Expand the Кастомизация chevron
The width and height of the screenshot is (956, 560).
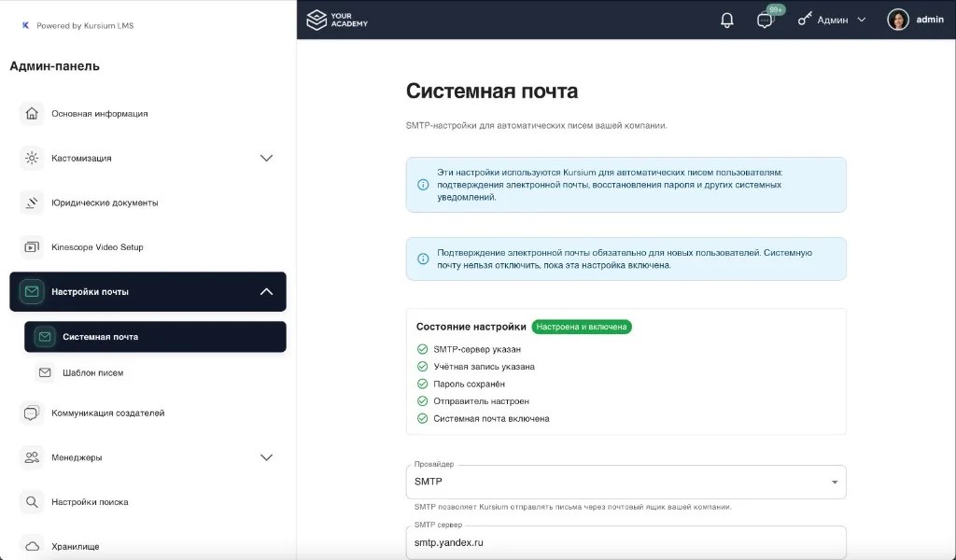pyautogui.click(x=266, y=158)
